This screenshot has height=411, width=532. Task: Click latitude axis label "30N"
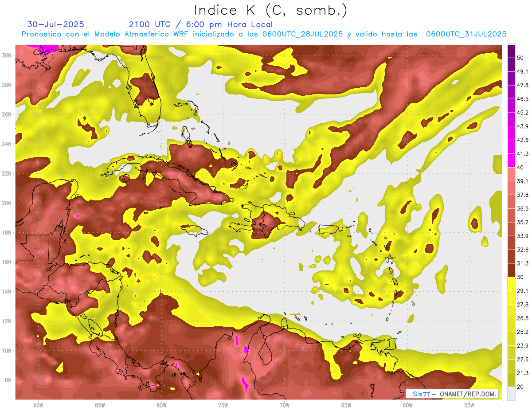[x=6, y=55]
